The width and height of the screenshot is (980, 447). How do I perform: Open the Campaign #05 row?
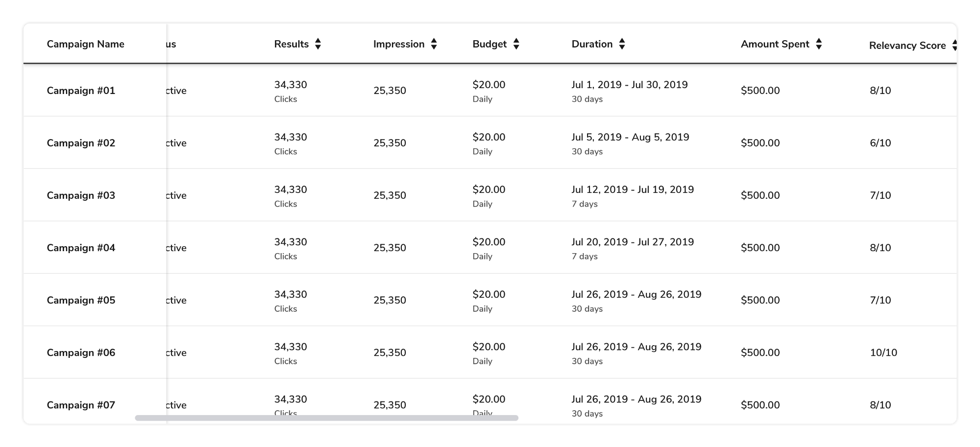pos(81,300)
